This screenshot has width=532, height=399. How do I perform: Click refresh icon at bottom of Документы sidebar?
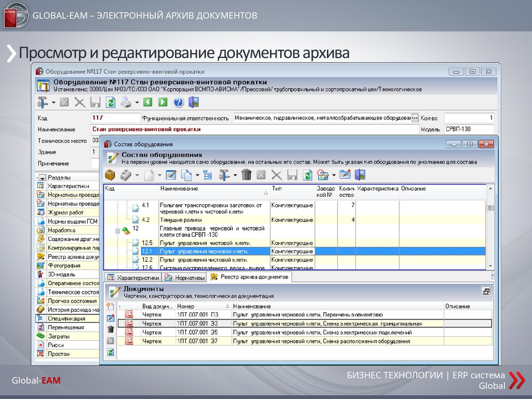tap(110, 352)
